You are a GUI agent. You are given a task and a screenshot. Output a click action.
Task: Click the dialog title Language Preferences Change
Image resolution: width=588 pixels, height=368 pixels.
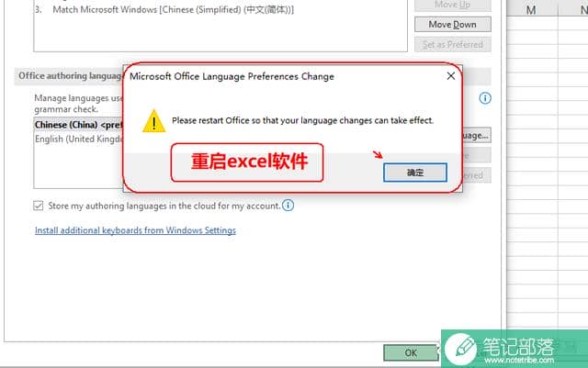click(x=232, y=76)
